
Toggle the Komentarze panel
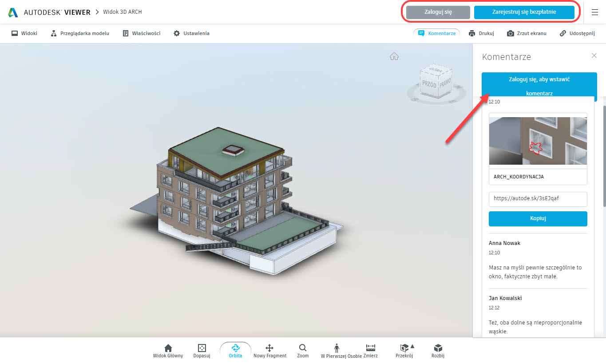pyautogui.click(x=437, y=33)
